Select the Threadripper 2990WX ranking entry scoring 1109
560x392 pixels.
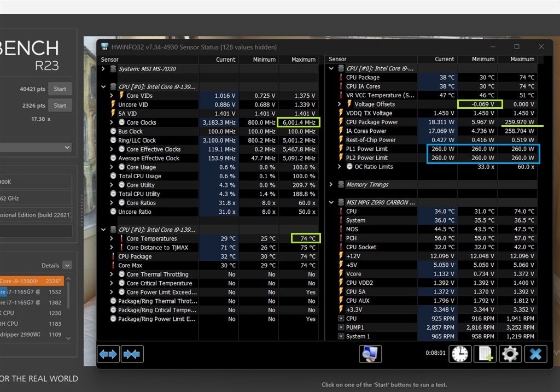pyautogui.click(x=32, y=335)
